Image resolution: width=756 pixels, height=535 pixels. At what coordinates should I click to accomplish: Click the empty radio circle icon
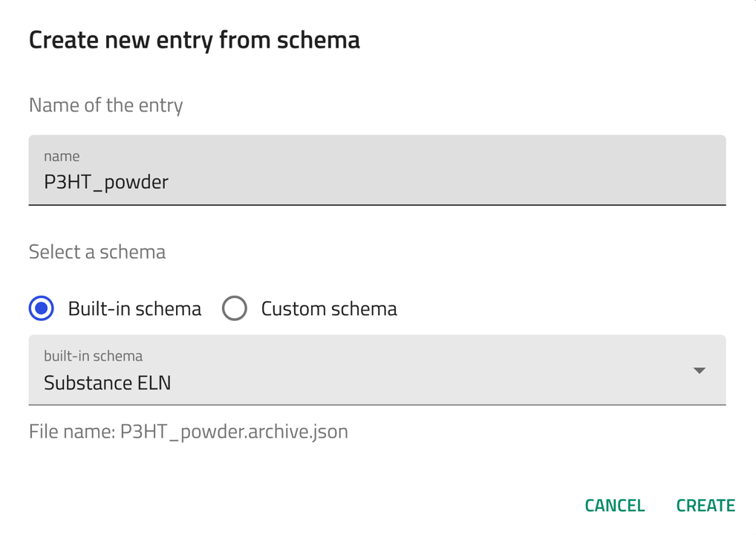point(235,308)
